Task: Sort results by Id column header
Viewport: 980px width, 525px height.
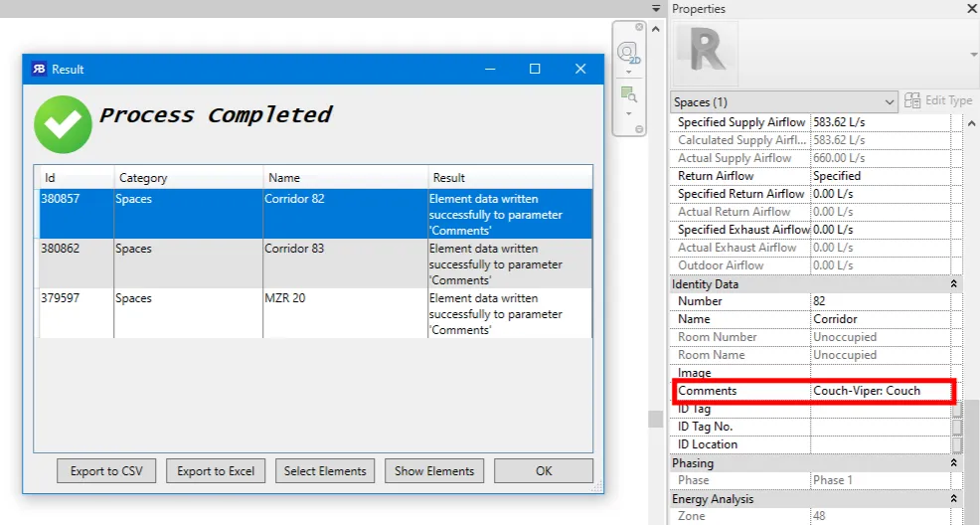Action: [77, 178]
